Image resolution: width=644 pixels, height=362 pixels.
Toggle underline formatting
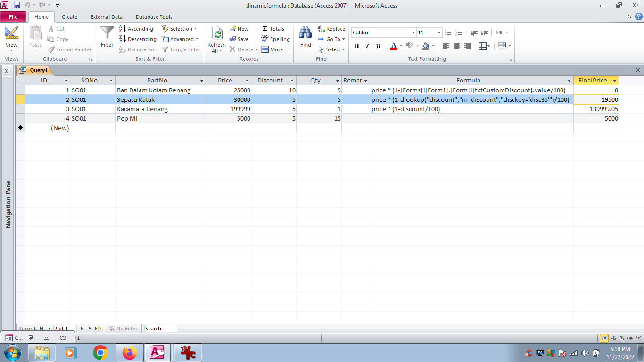pos(378,46)
